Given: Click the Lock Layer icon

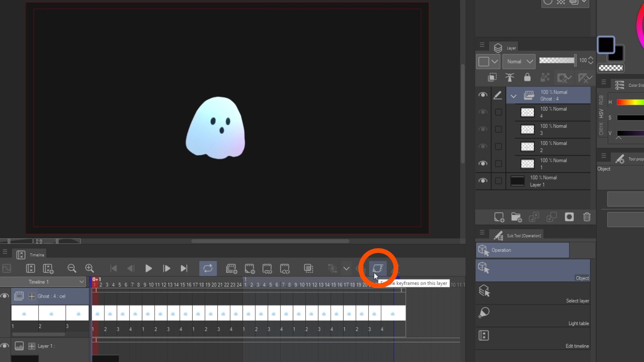Looking at the screenshot, I should point(527,78).
